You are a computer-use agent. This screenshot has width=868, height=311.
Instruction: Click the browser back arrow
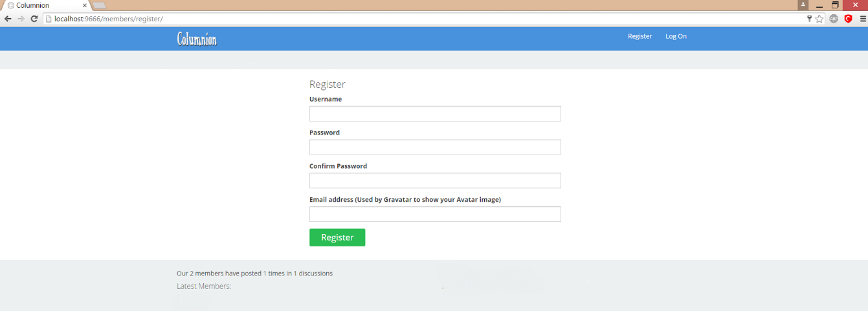pos(8,19)
